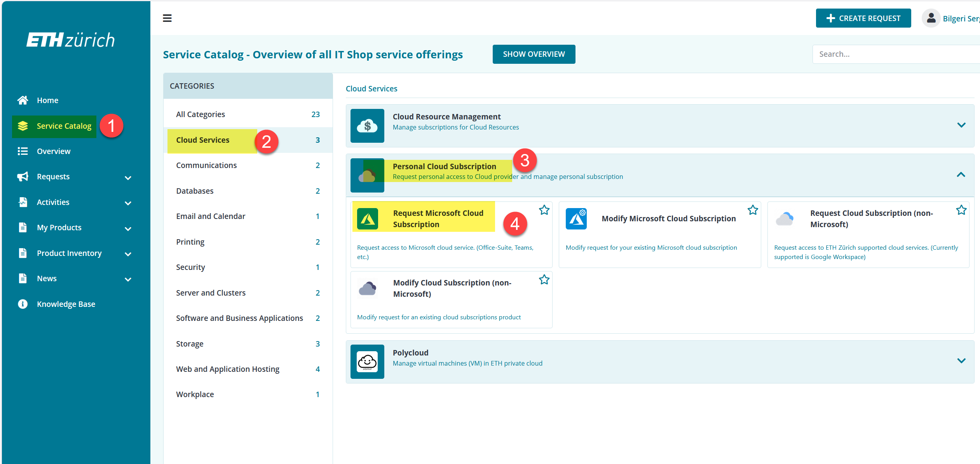Viewport: 980px width, 464px height.
Task: Click the Modify Microsoft Cloud Subscription icon
Action: click(x=576, y=219)
